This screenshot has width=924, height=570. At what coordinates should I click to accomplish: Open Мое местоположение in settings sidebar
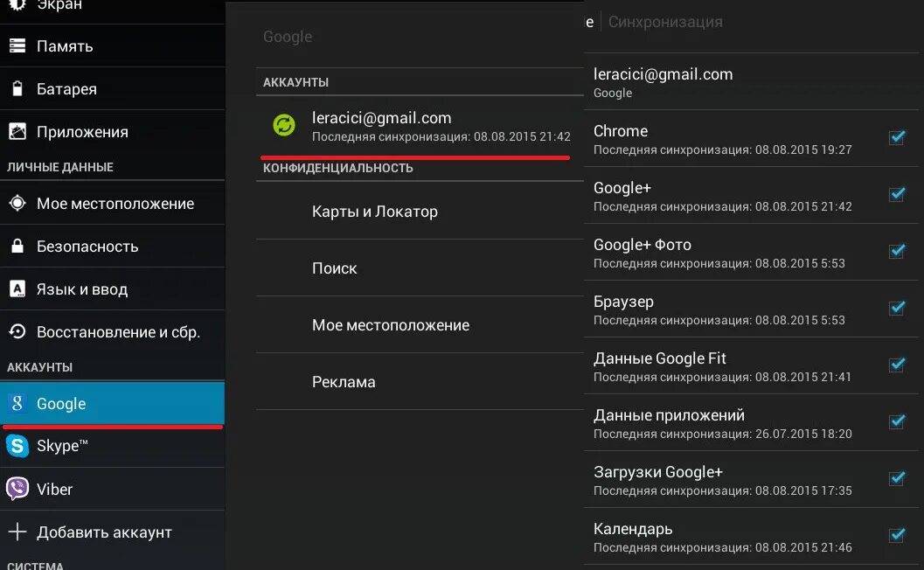coord(112,204)
